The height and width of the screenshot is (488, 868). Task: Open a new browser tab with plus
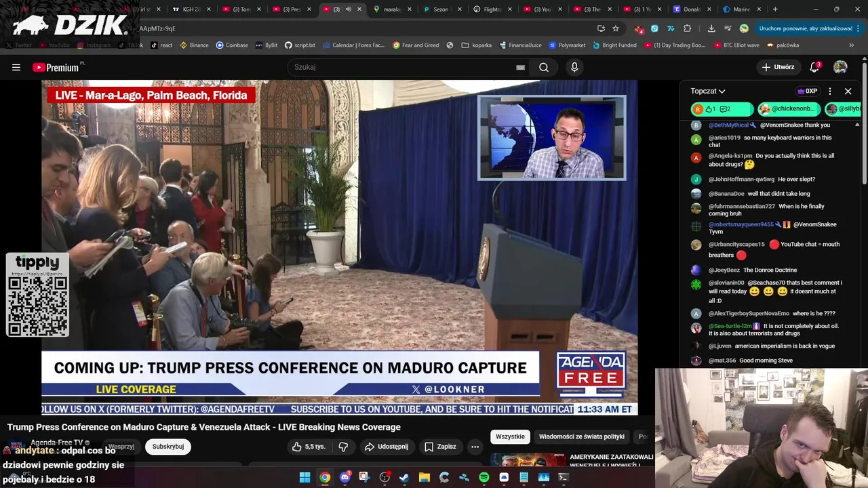(x=775, y=9)
